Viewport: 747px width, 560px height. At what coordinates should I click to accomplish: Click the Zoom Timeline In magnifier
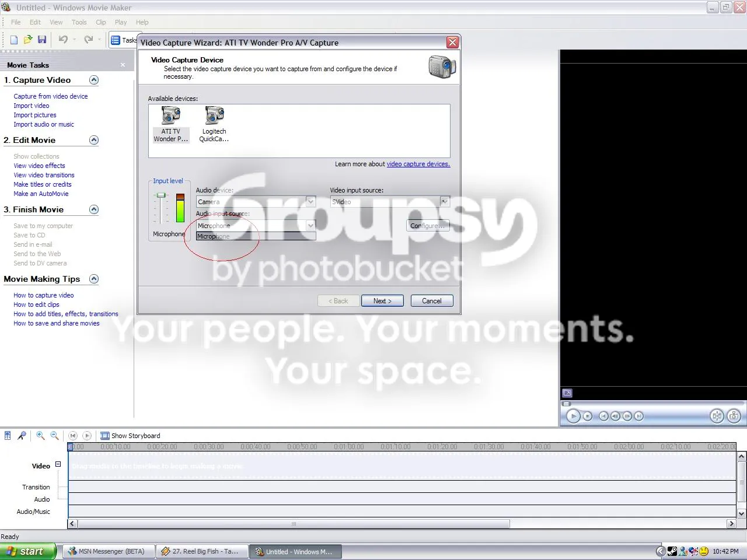coord(40,435)
